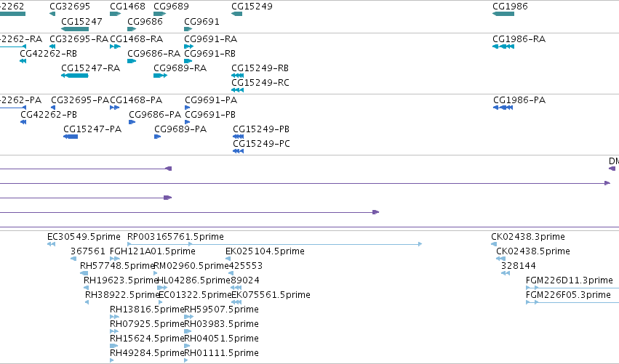The image size is (619, 364).
Task: Click EST RH15624.5prime
Action: tap(147, 339)
